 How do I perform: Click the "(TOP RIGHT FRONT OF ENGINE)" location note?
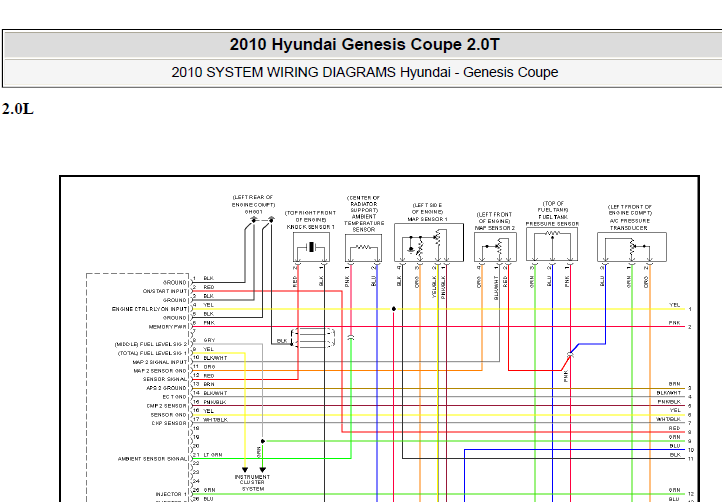tap(311, 216)
